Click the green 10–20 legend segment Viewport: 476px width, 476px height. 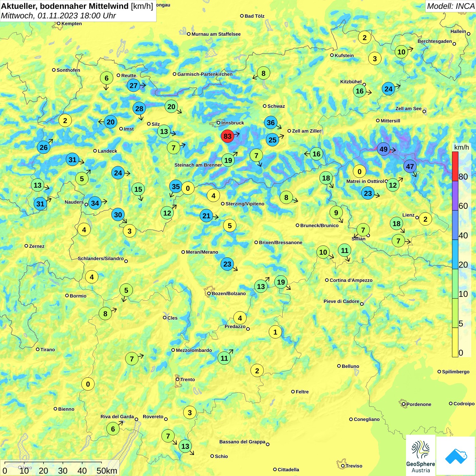pos(455,284)
